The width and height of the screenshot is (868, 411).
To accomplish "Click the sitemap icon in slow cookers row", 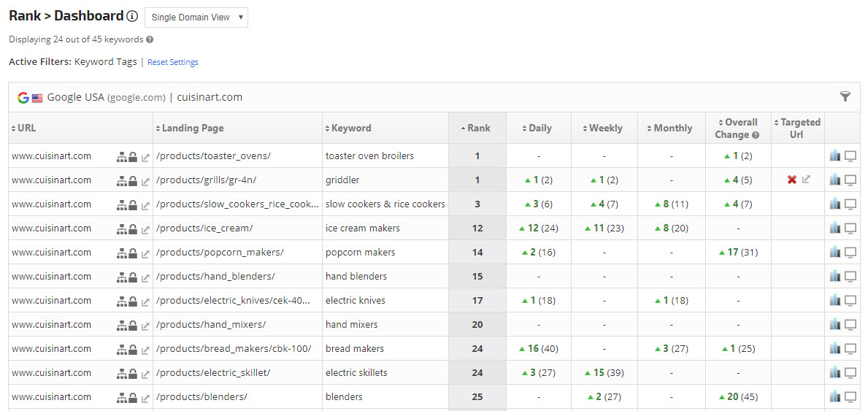I will (122, 205).
